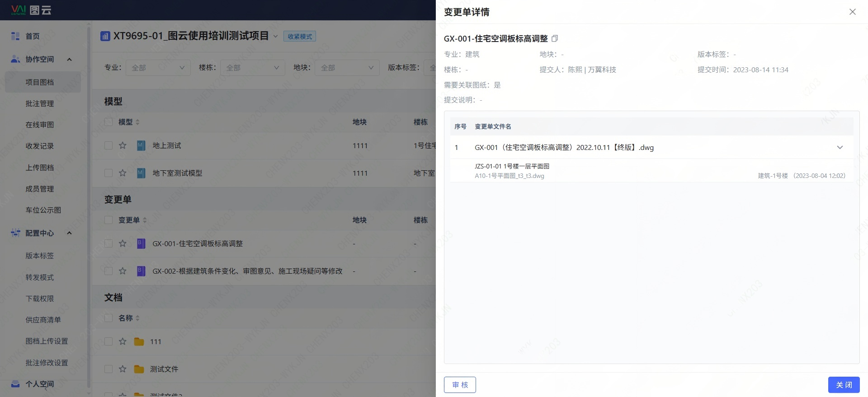Copy the change order title GX-001
Viewport: 868px width, 397px height.
(x=555, y=39)
